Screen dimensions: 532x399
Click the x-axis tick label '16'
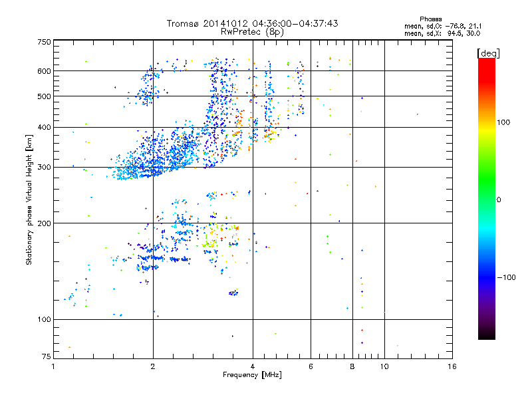point(452,367)
